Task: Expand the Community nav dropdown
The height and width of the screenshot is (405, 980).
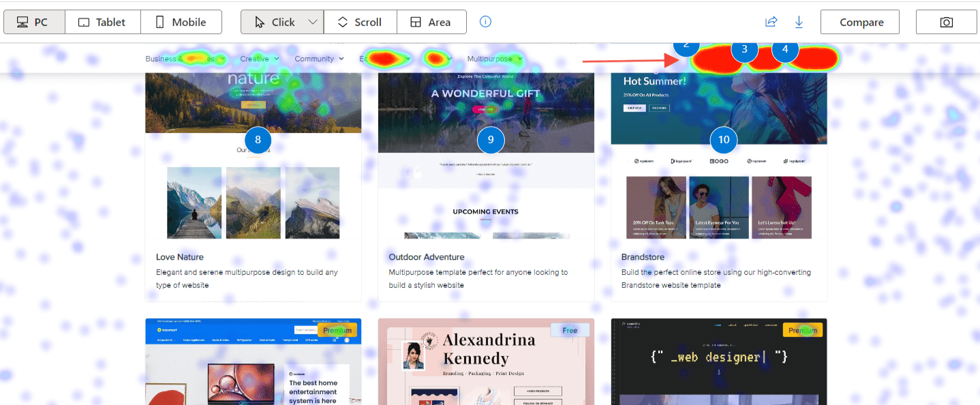Action: (319, 59)
